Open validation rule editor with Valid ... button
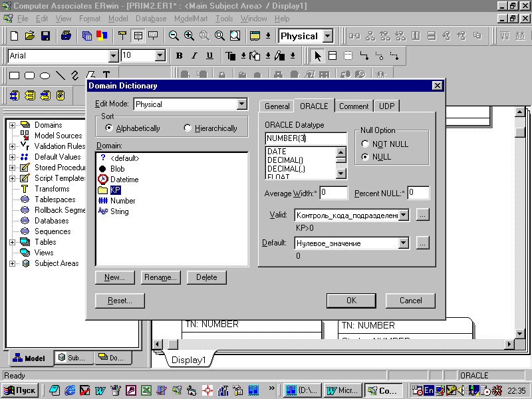Viewport: 532px width, 399px height. pyautogui.click(x=422, y=215)
